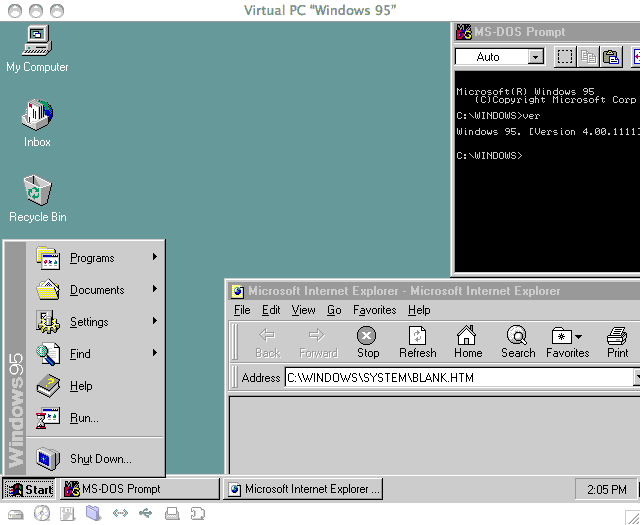This screenshot has width=640, height=525.
Task: Open the Favorites menu in Internet Explorer
Action: [x=375, y=310]
